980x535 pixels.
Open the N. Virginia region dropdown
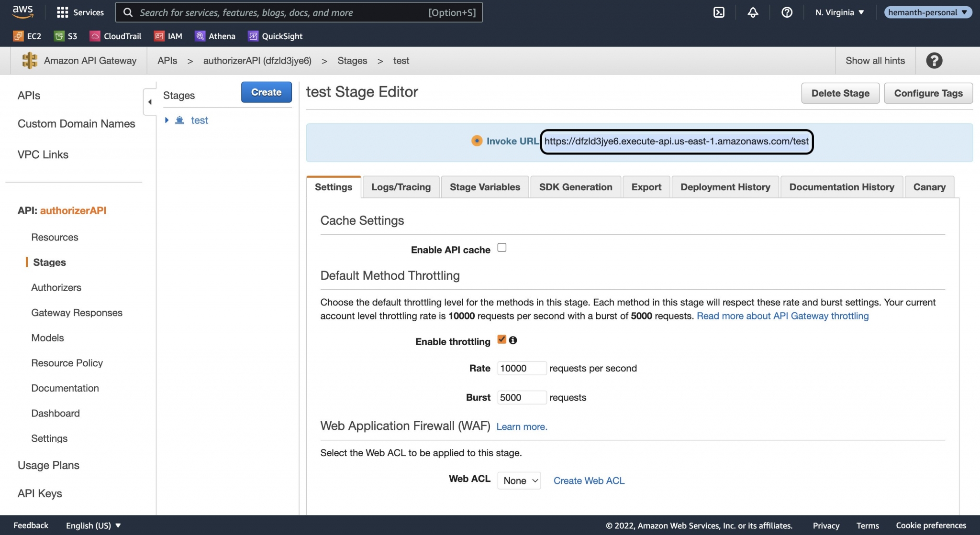(838, 12)
